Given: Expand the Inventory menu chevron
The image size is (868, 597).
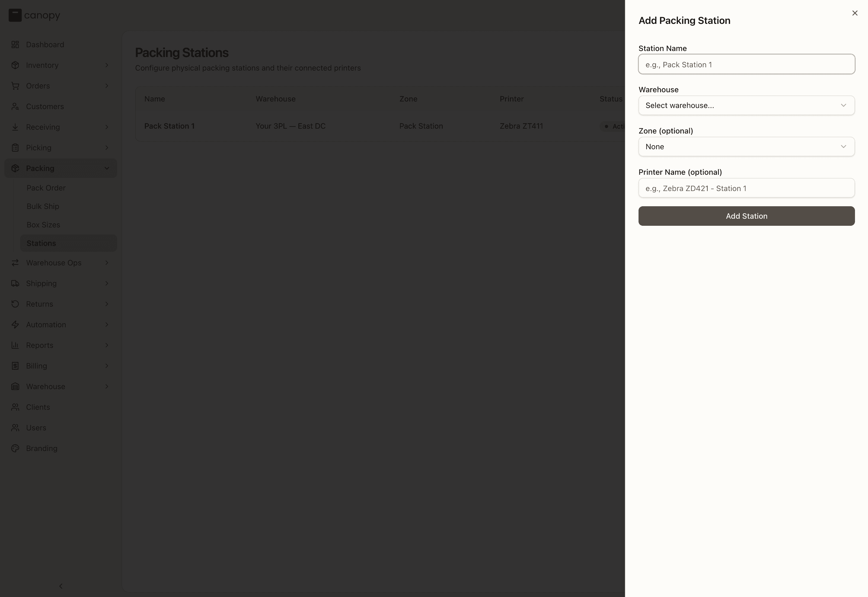Looking at the screenshot, I should [x=107, y=65].
